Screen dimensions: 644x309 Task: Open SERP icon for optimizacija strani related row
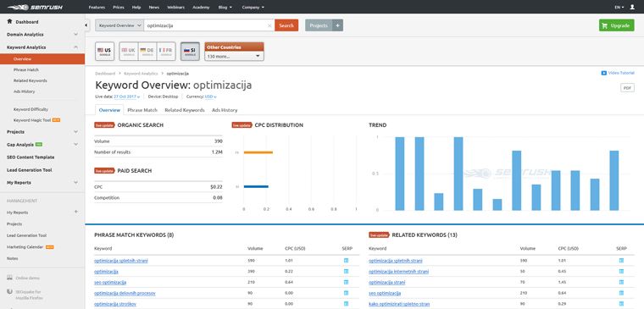pos(621,282)
